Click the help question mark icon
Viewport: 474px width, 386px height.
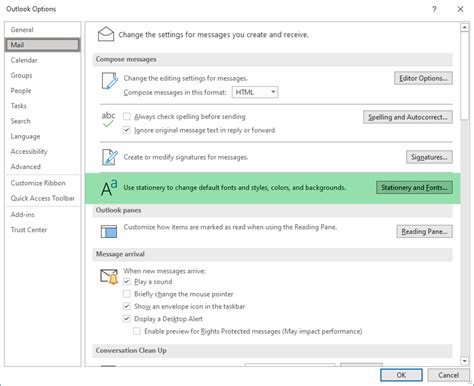pos(434,9)
